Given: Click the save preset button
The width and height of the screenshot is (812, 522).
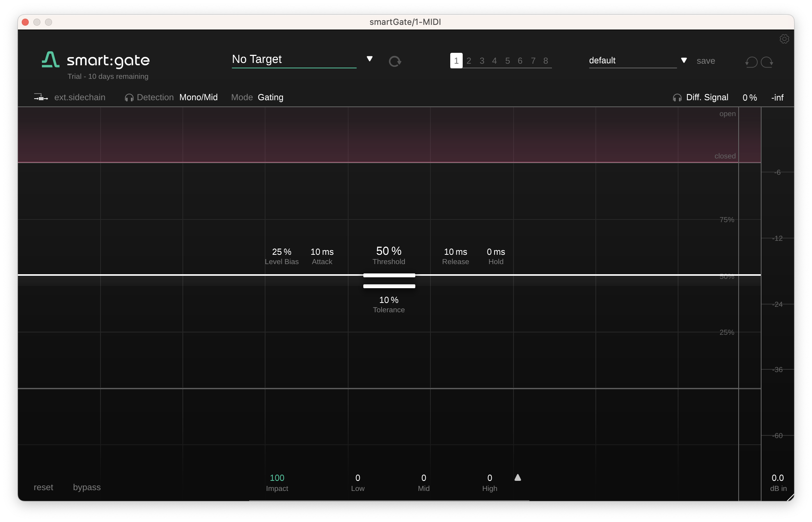Looking at the screenshot, I should tap(705, 61).
